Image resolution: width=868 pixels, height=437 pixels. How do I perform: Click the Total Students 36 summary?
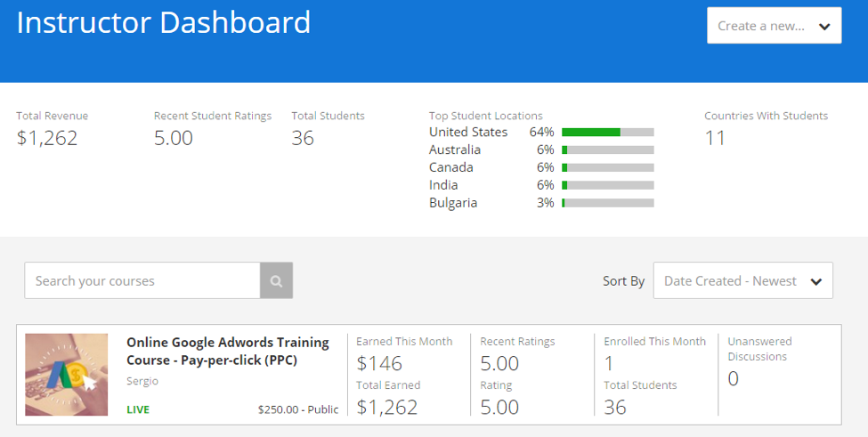(x=303, y=138)
